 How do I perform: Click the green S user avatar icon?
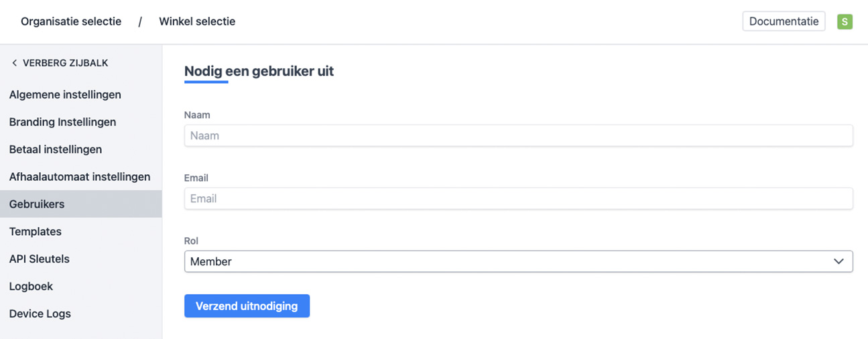click(845, 21)
